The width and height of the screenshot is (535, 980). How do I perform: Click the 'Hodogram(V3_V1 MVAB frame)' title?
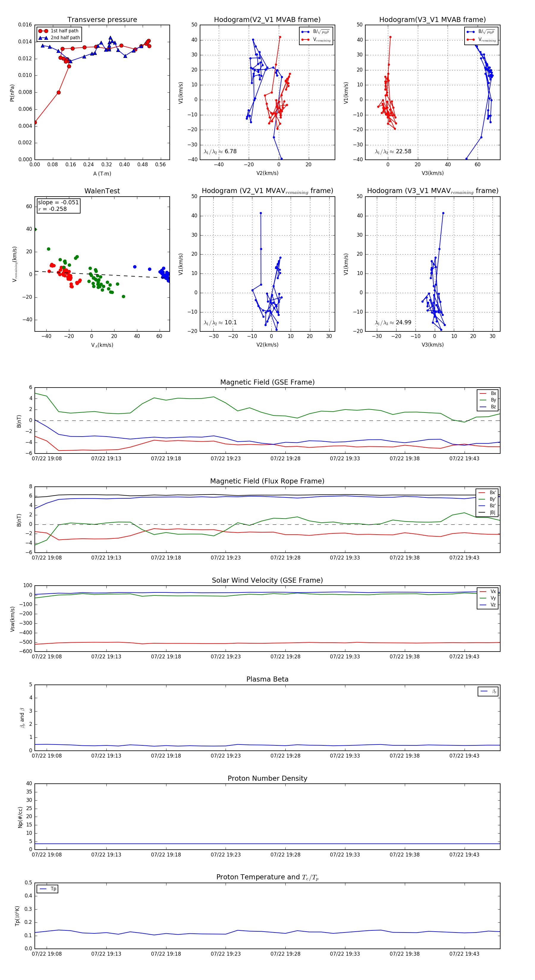432,20
